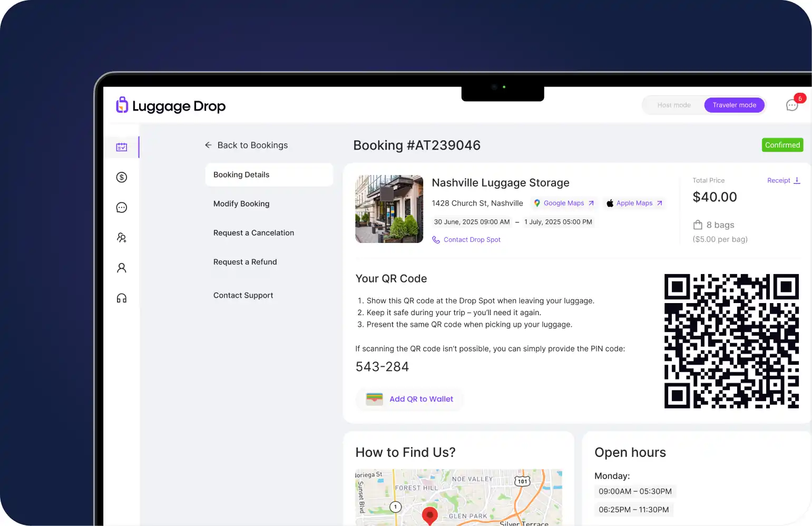Viewport: 812px width, 526px height.
Task: Open the messages sidebar icon
Action: [x=122, y=207]
